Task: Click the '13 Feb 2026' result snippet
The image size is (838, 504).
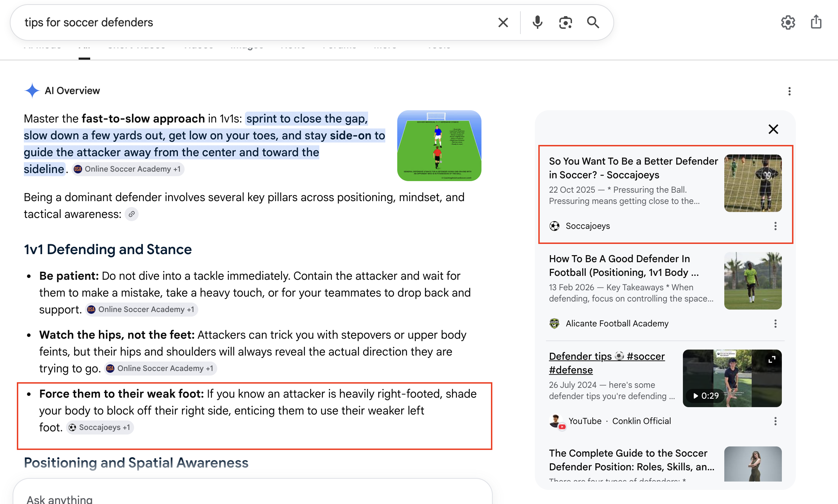Action: coord(631,293)
